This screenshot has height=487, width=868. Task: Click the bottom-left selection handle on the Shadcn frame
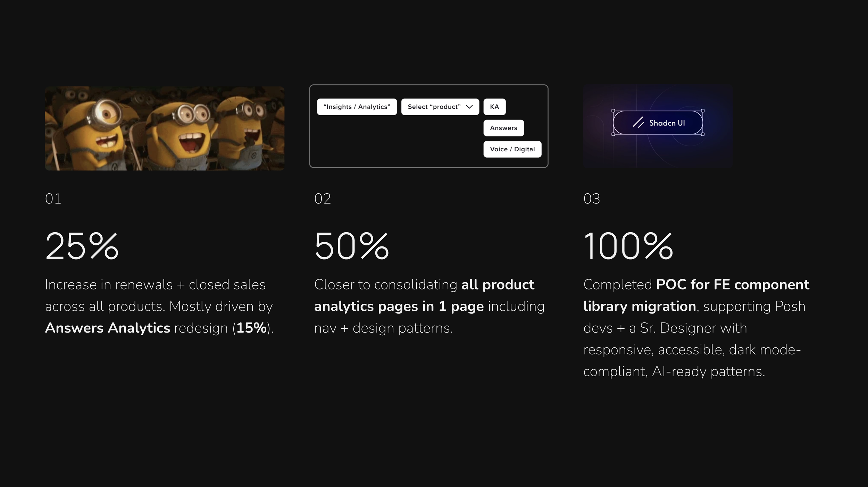pos(613,134)
